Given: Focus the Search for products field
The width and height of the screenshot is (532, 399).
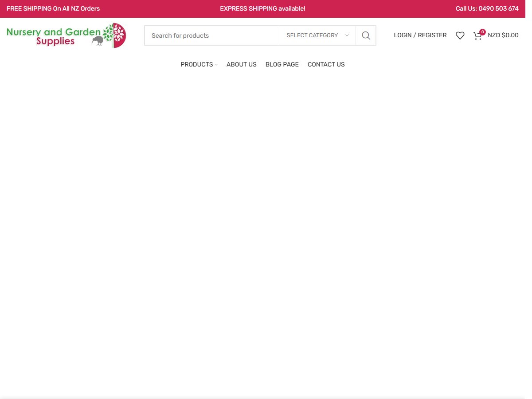Looking at the screenshot, I should coord(212,35).
